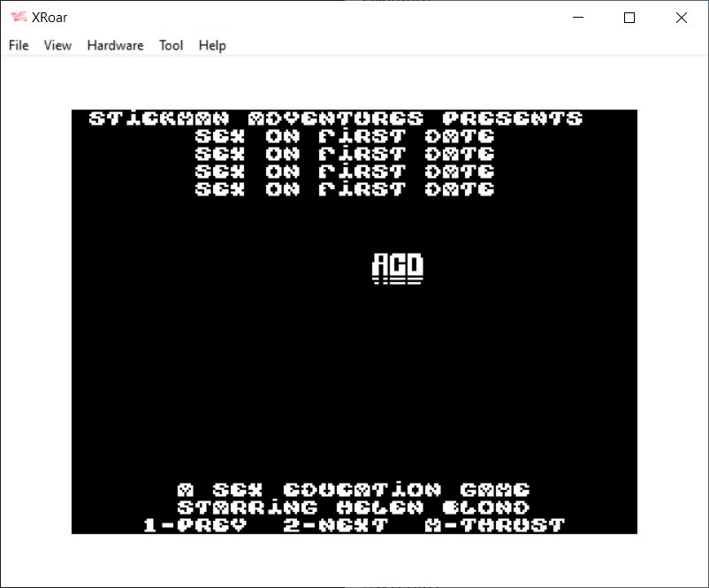This screenshot has width=709, height=588.
Task: Click the first "On First Date" title line
Action: (x=345, y=136)
